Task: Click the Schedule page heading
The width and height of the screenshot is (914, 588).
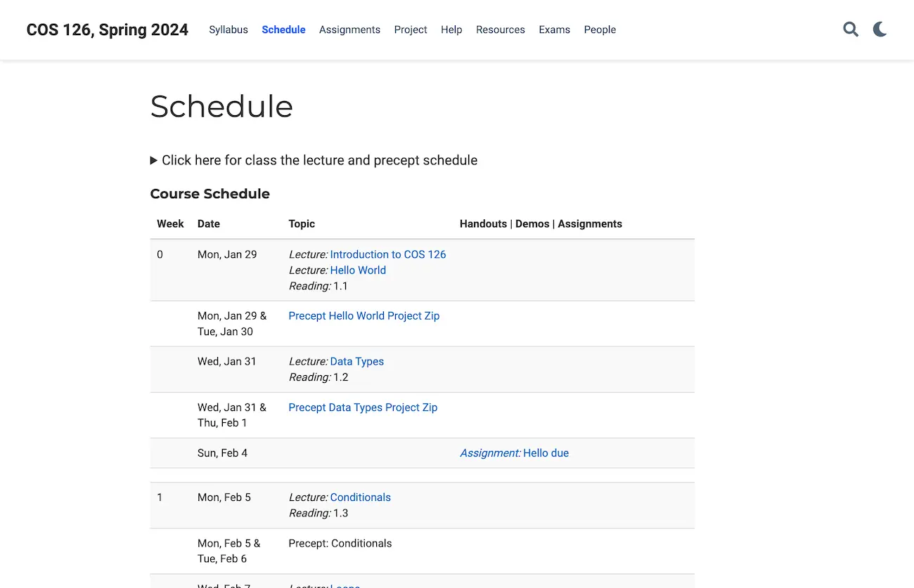Action: pyautogui.click(x=221, y=107)
